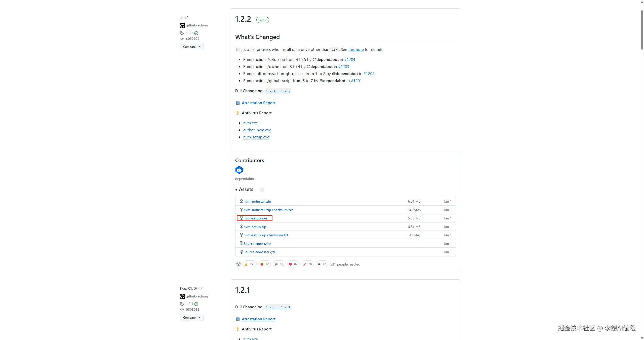
Task: Toggle the rocket reaction with 78
Action: tap(307, 264)
